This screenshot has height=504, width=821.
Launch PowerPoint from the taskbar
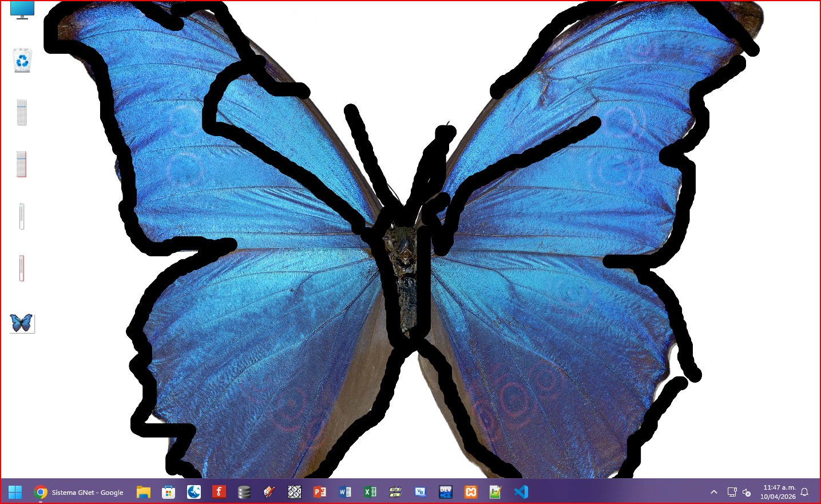pyautogui.click(x=320, y=492)
